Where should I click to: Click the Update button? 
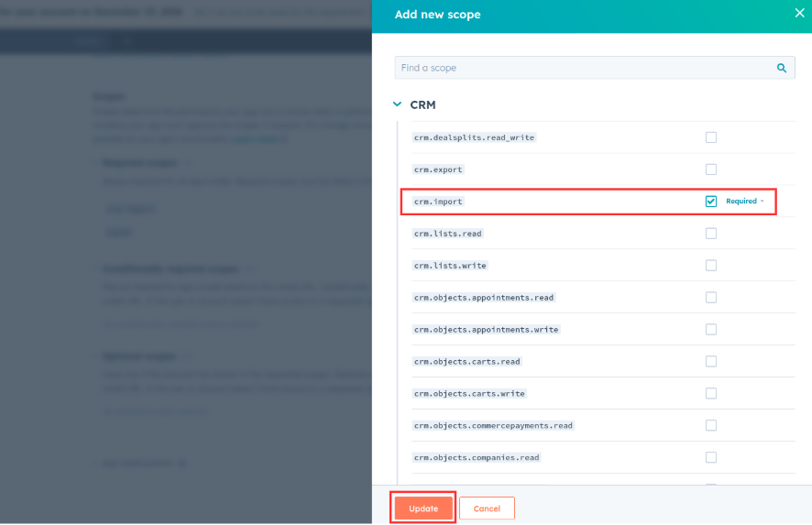(423, 509)
